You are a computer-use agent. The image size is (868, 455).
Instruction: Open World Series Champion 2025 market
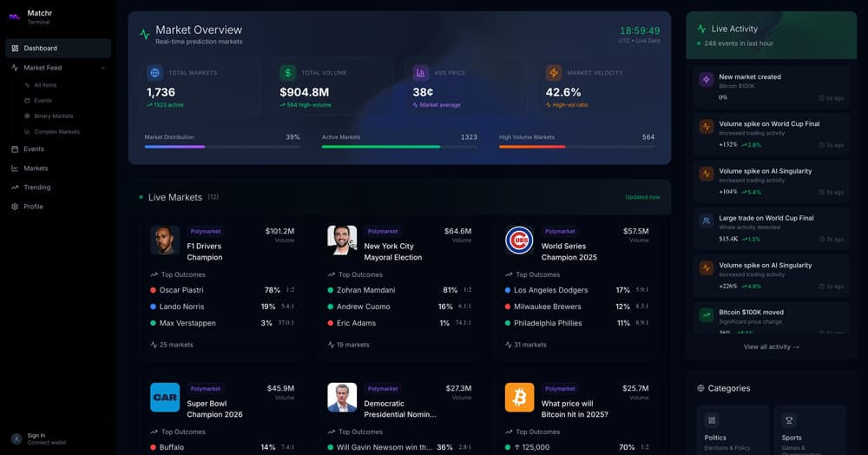tap(569, 252)
